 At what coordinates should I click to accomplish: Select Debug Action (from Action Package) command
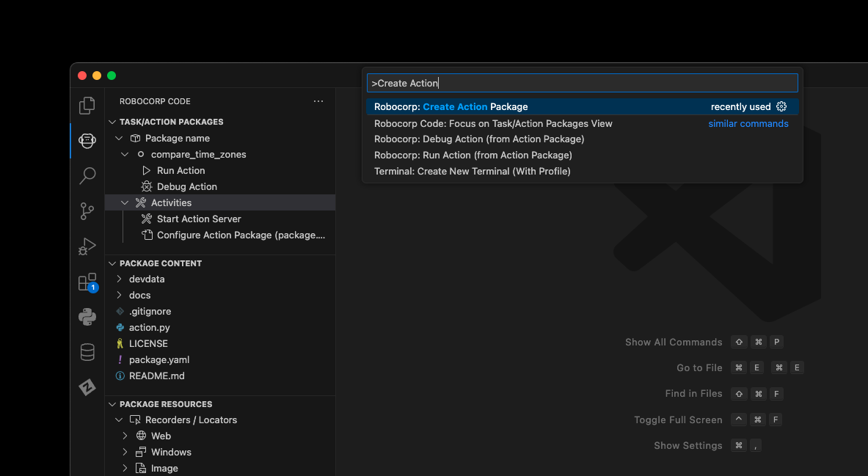pyautogui.click(x=583, y=139)
